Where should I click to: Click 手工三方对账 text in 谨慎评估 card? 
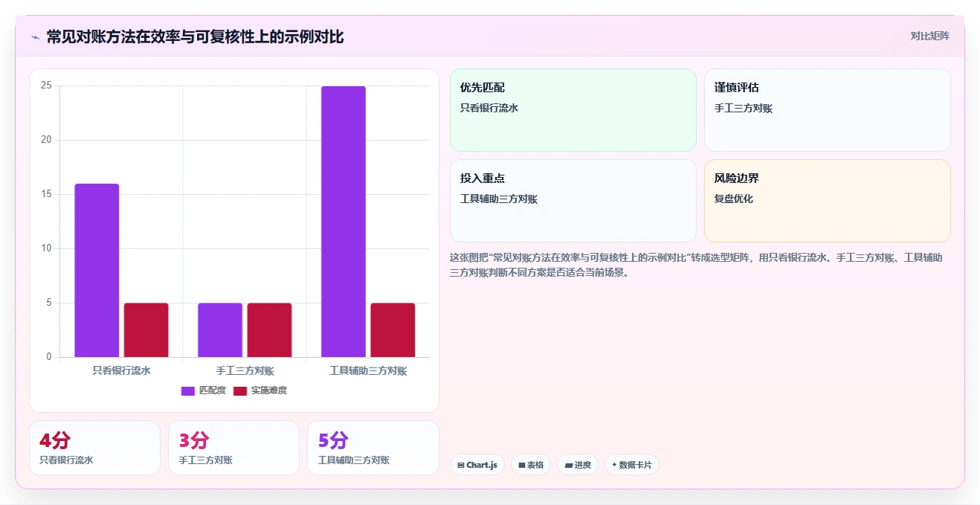point(744,109)
